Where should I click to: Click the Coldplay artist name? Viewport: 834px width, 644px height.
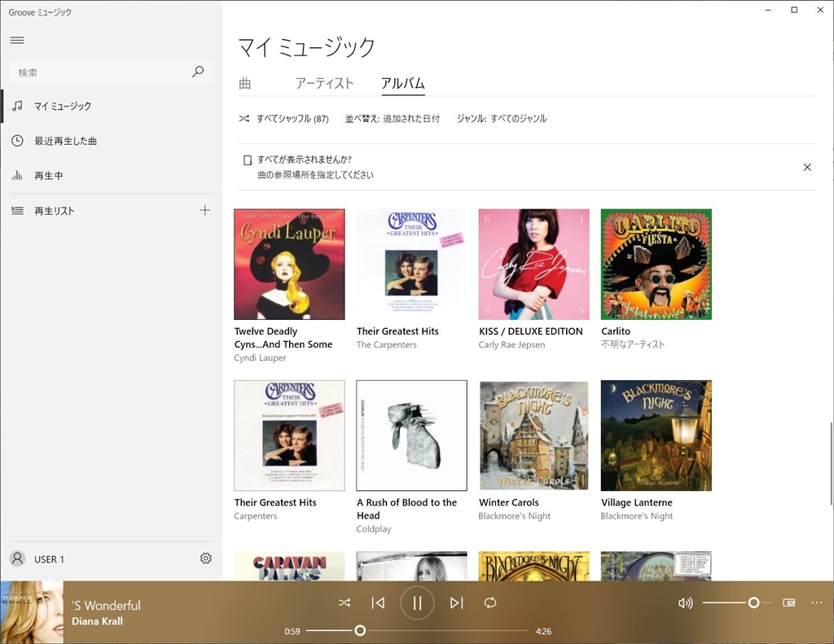point(374,529)
